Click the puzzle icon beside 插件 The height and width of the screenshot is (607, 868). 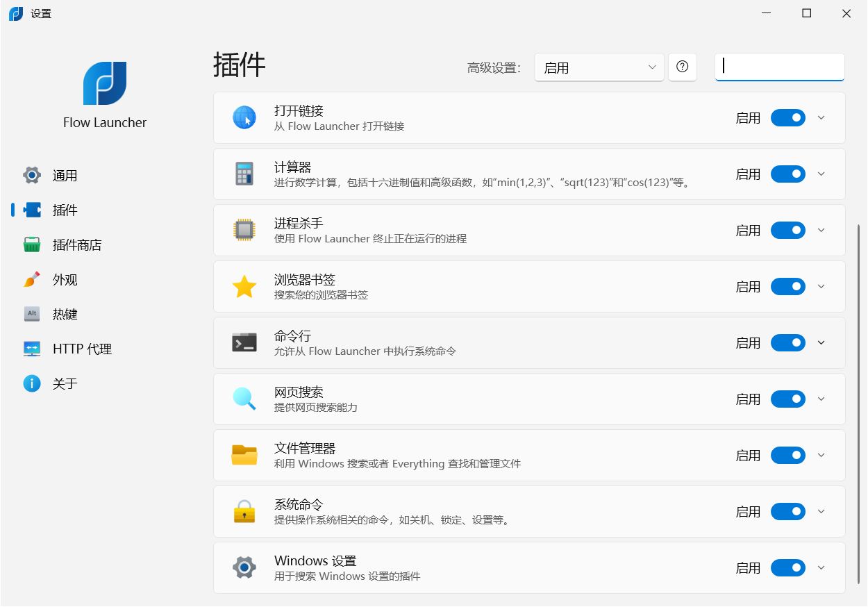click(32, 210)
